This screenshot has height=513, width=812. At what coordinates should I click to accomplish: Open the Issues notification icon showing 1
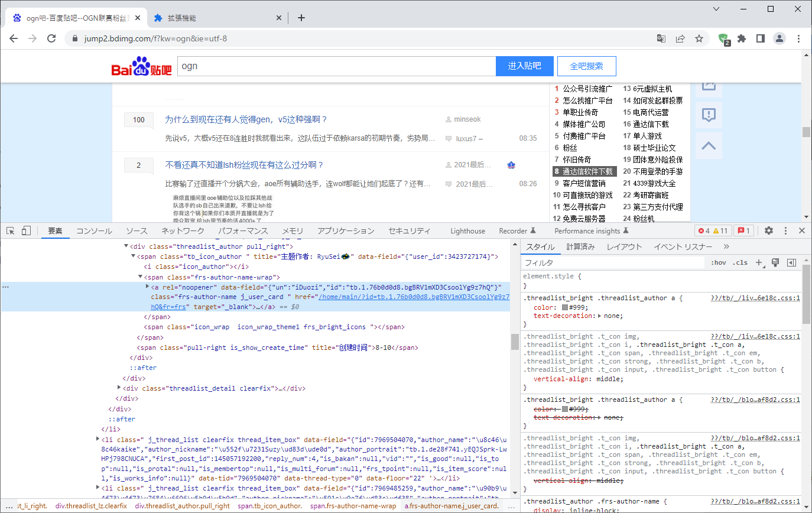click(743, 230)
